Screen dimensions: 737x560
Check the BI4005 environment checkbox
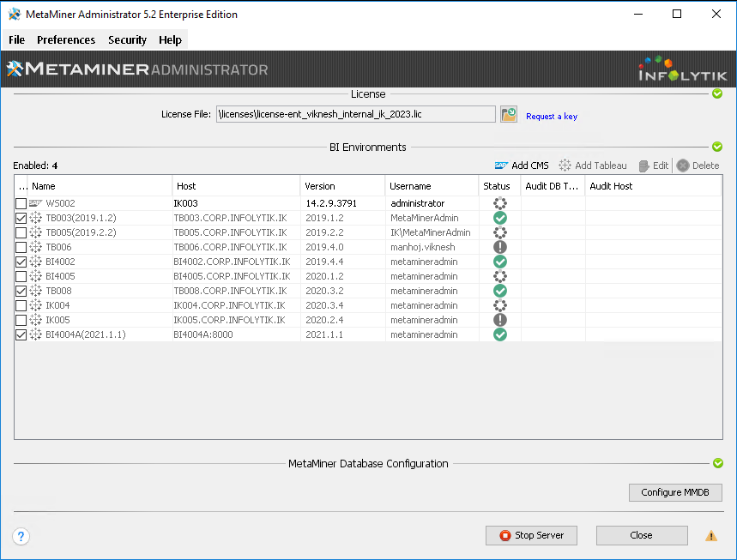(21, 276)
